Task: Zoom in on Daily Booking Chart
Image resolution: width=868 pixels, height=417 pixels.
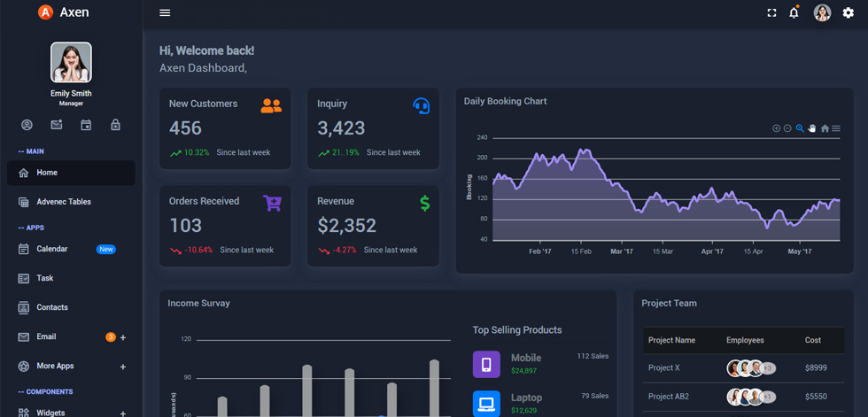Action: coord(776,128)
